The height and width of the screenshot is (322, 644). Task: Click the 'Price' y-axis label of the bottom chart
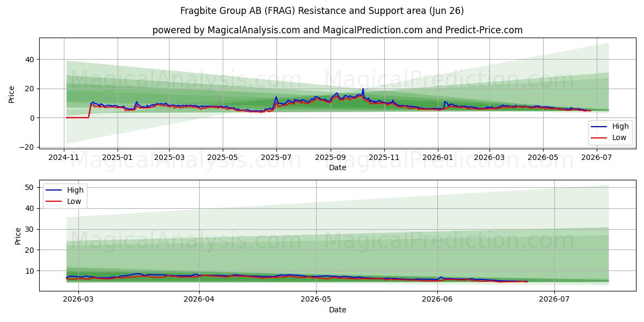[x=18, y=236]
